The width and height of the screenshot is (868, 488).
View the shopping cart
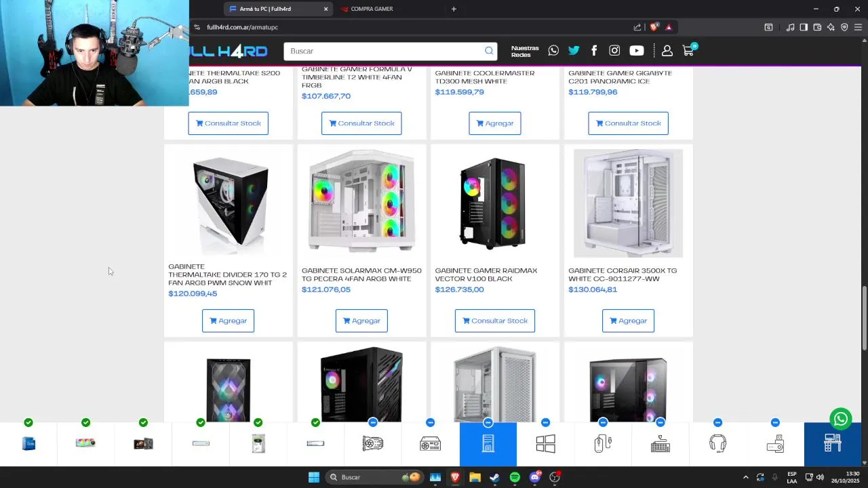[688, 51]
